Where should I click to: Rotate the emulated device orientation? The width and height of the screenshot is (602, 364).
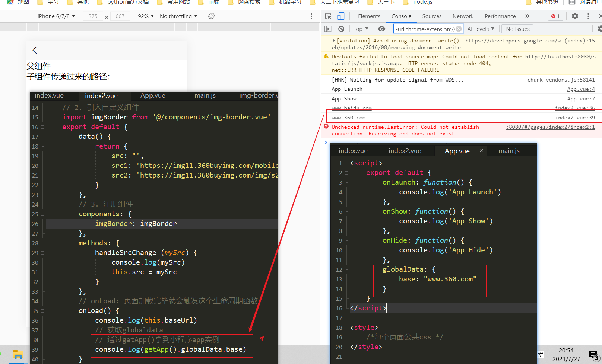tap(211, 16)
